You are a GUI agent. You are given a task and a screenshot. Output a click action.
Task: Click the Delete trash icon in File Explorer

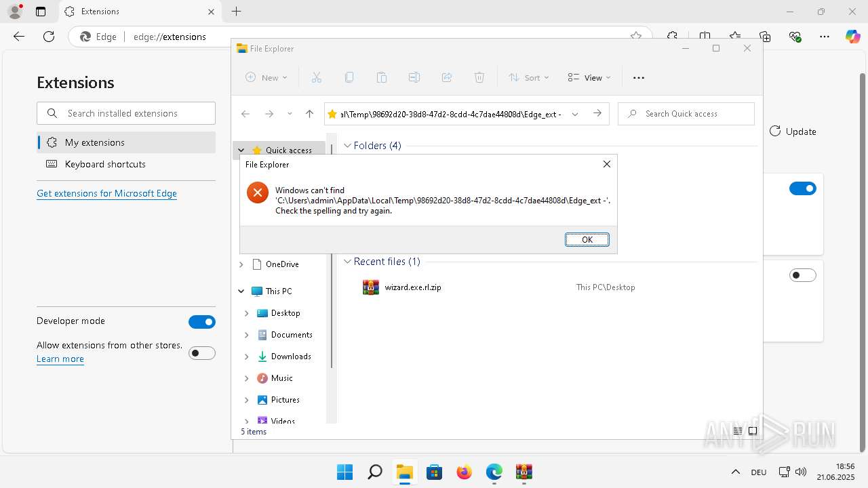pos(479,77)
